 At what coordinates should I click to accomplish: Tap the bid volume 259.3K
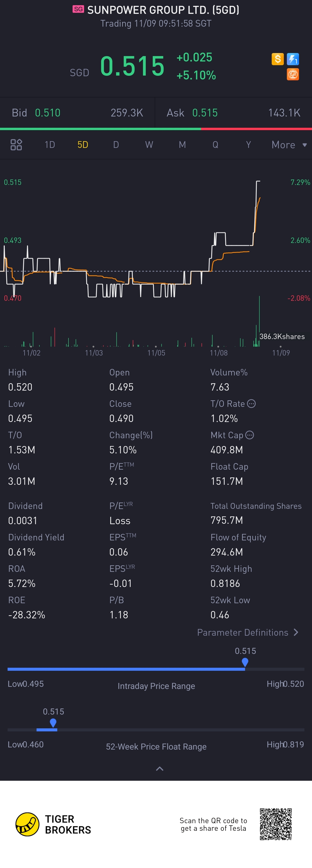pos(127,113)
